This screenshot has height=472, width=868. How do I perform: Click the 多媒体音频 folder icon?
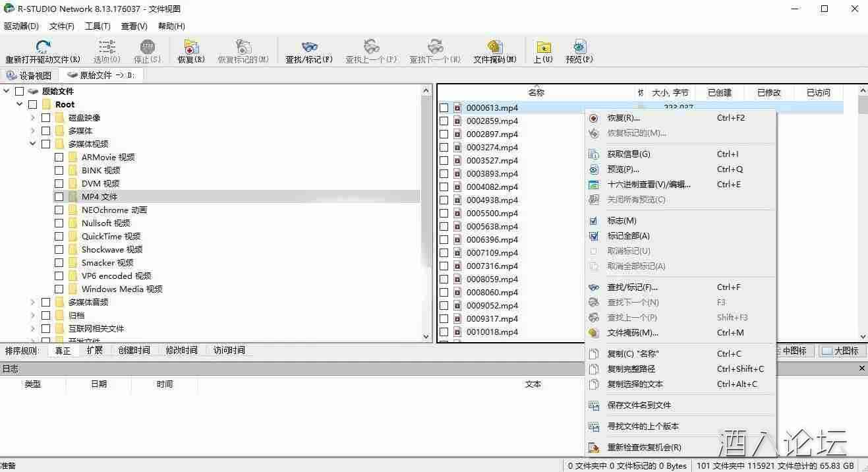[60, 302]
